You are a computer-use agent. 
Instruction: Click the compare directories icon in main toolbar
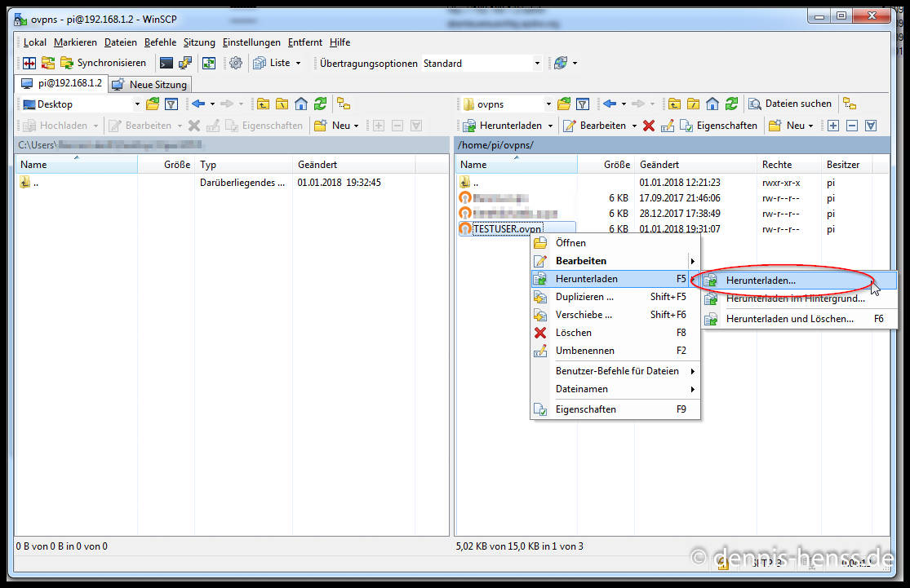coord(29,64)
